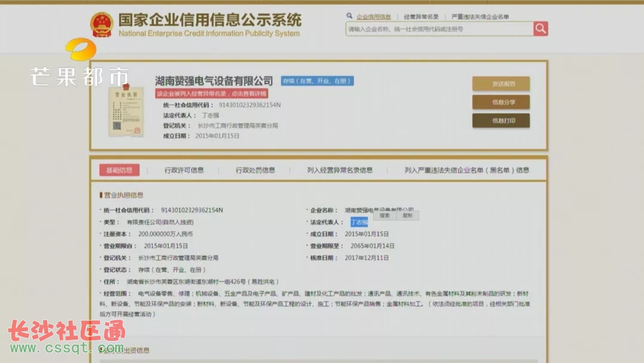
Task: Click the site title 国家企业信用信息公示系统
Action: click(x=210, y=20)
